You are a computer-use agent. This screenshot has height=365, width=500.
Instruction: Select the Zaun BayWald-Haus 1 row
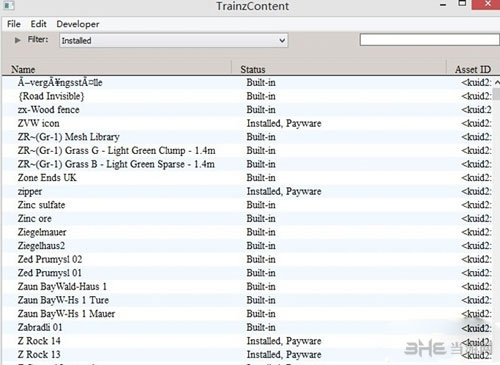248,287
